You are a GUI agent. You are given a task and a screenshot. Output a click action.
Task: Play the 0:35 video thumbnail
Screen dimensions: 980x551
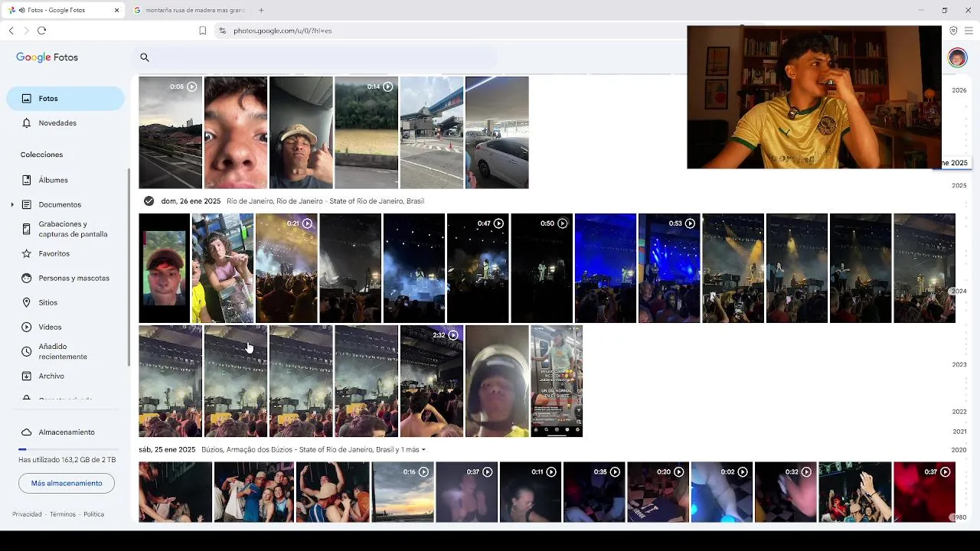[x=594, y=492]
